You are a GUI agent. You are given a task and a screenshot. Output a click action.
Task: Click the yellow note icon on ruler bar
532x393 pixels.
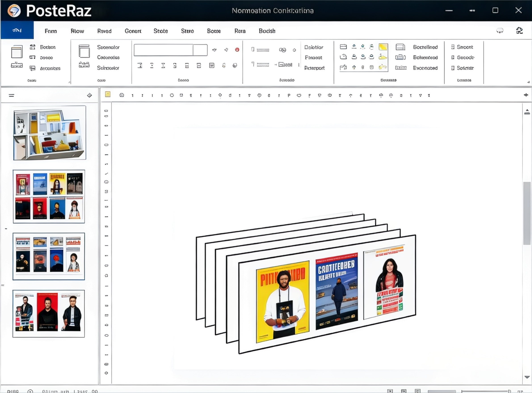[108, 94]
